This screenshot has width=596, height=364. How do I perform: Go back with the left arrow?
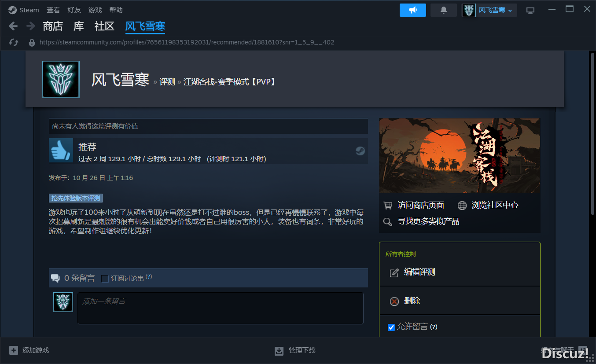click(x=14, y=26)
